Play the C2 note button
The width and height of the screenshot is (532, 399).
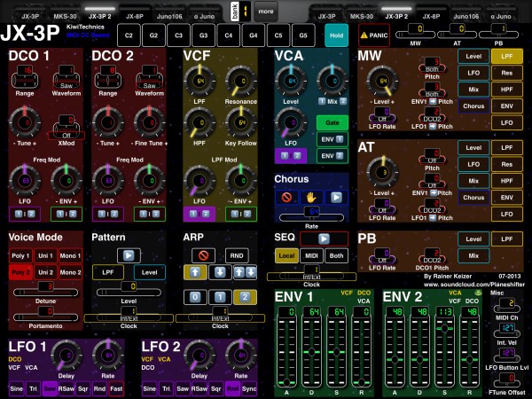(129, 35)
